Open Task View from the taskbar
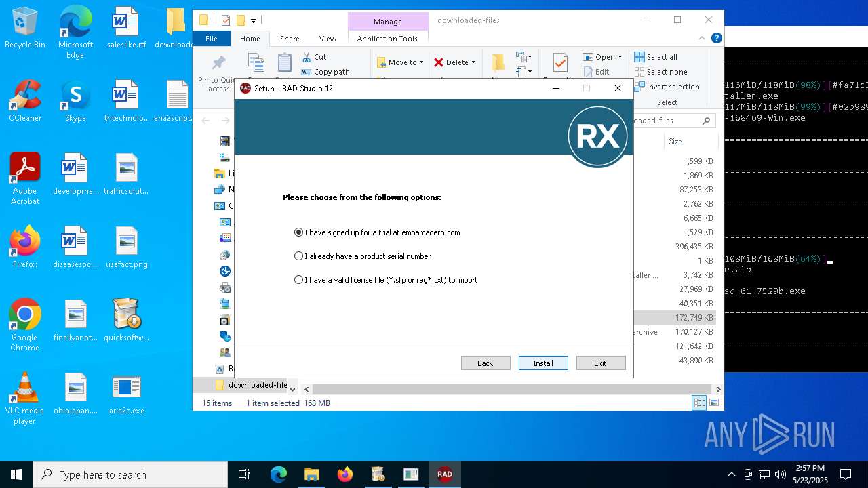Image resolution: width=868 pixels, height=488 pixels. coord(244,474)
